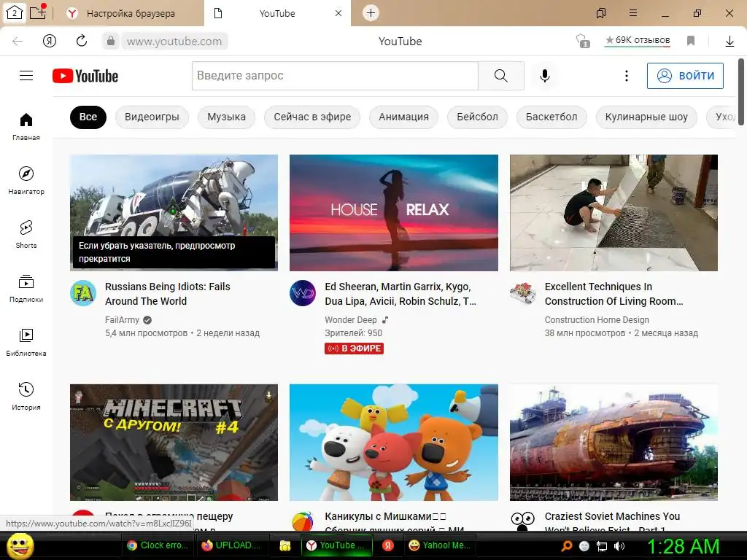Open the YouTube hamburger guide menu
Screen dimensions: 747x560
click(26, 76)
